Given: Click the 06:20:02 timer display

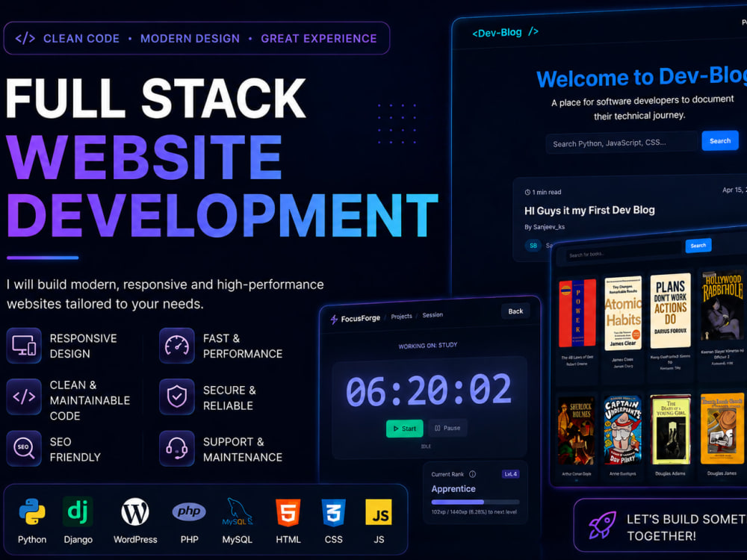Looking at the screenshot, I should pos(429,390).
